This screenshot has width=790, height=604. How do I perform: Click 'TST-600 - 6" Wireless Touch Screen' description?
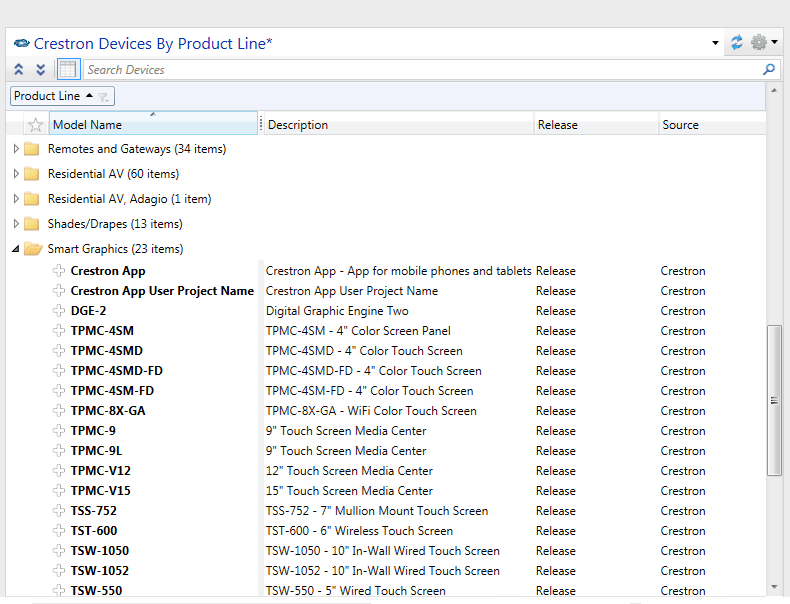click(359, 530)
